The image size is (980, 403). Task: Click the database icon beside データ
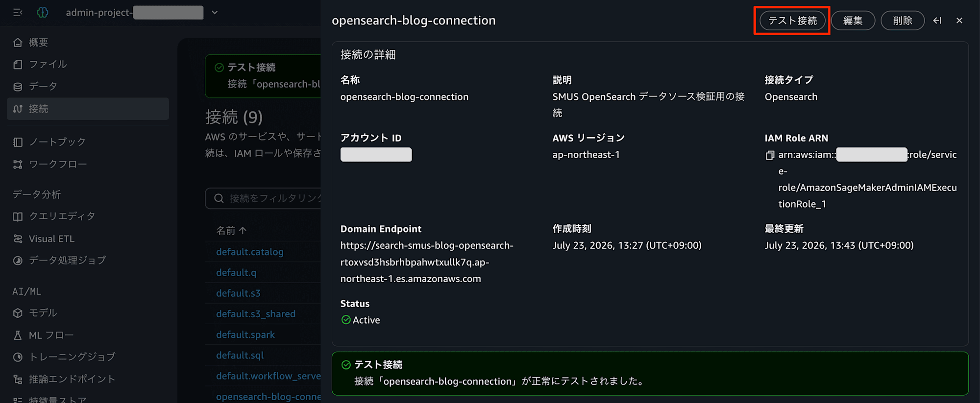click(18, 87)
